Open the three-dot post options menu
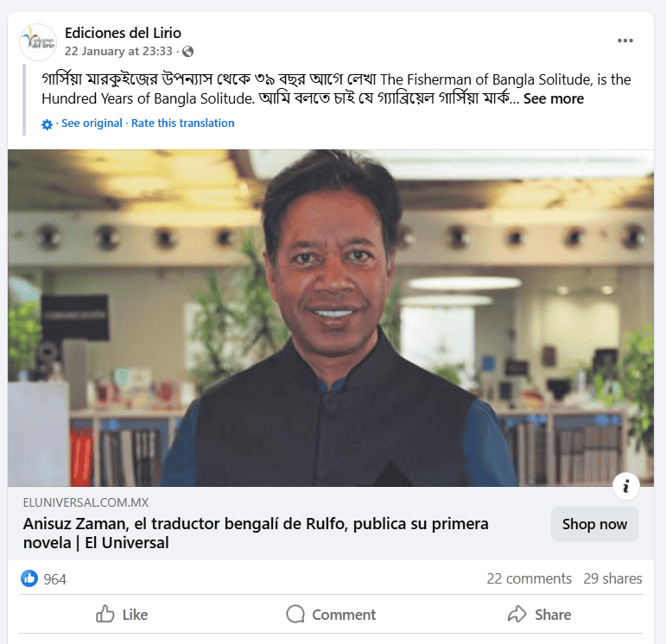 coord(625,41)
